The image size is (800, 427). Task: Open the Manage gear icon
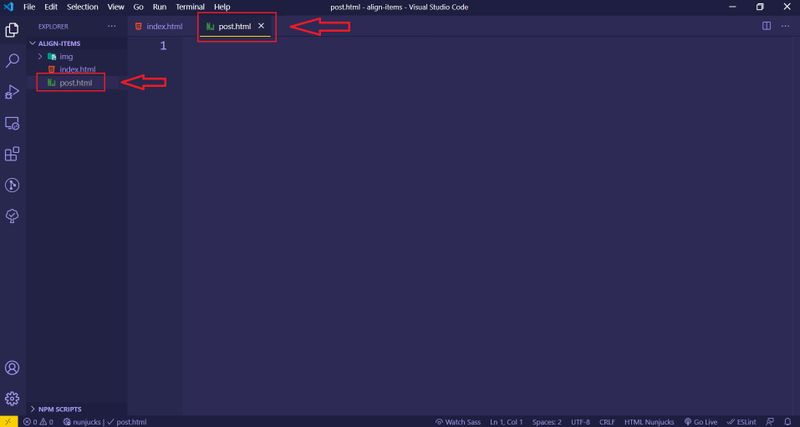tap(13, 398)
